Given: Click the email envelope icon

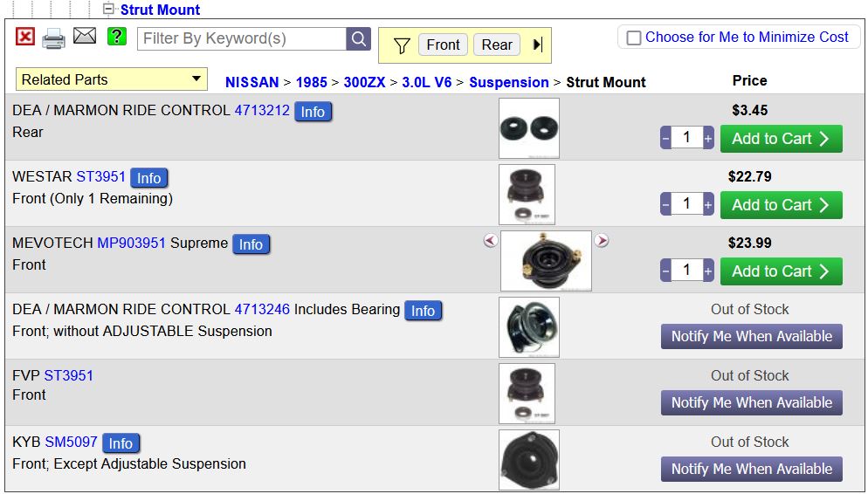Looking at the screenshot, I should pyautogui.click(x=85, y=36).
